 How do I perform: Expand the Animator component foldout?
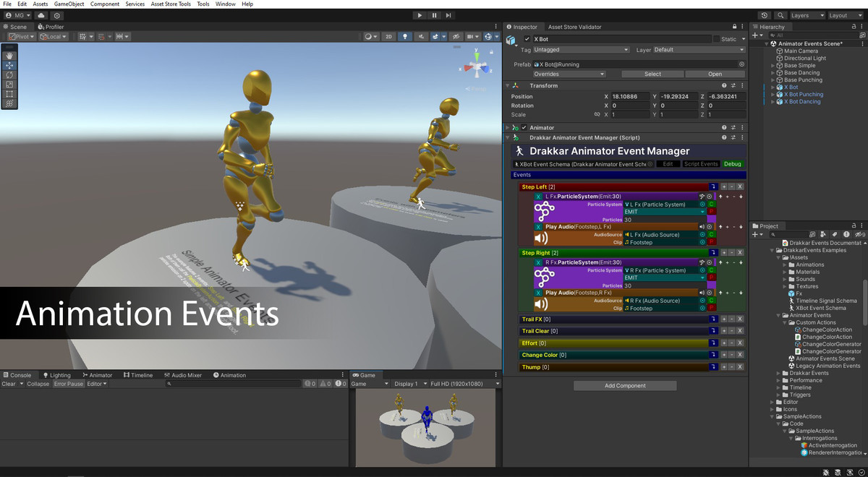[x=508, y=128]
